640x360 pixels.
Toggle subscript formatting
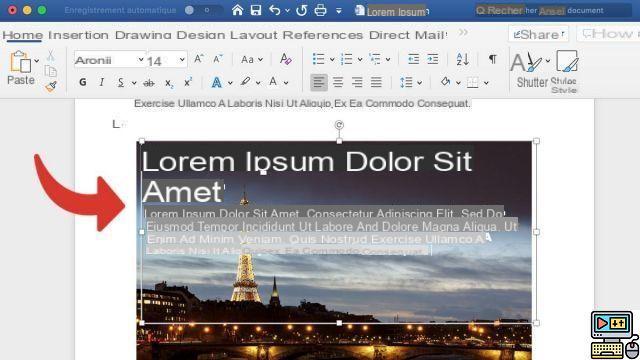click(x=169, y=83)
